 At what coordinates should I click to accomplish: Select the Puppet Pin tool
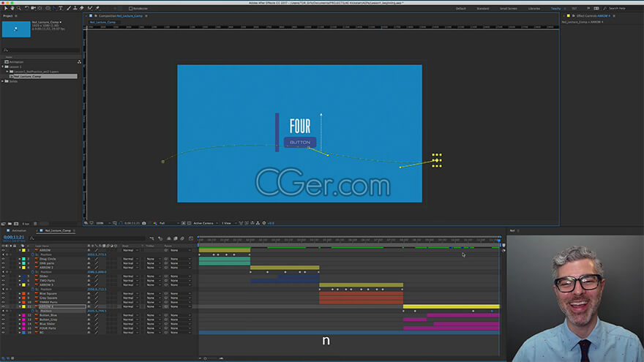(x=97, y=8)
